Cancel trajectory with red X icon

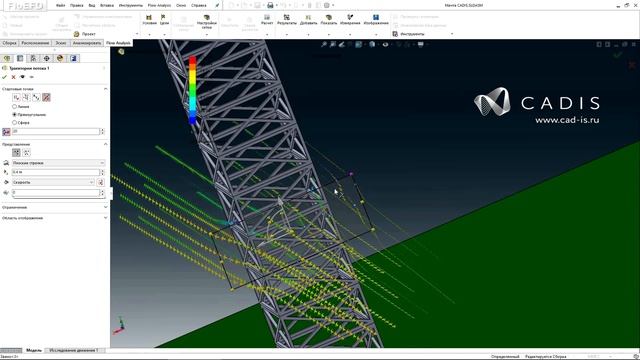click(13, 77)
